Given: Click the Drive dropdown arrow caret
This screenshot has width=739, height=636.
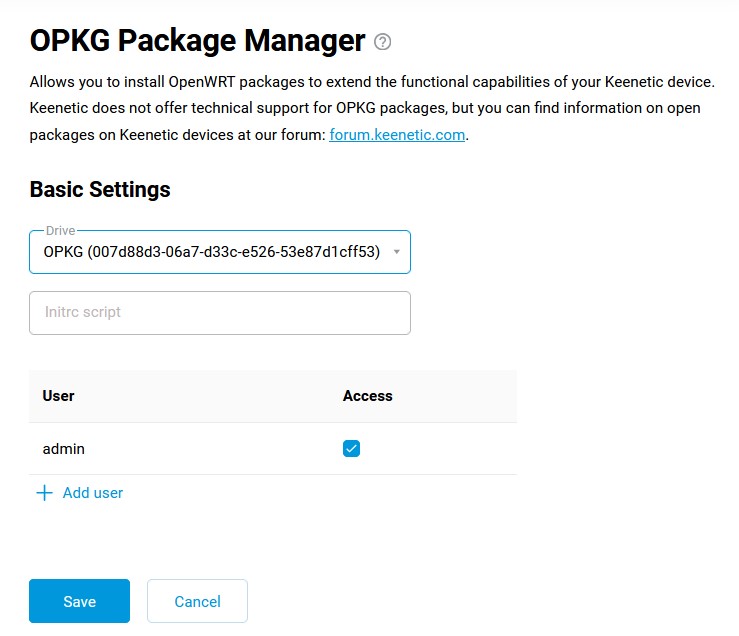Looking at the screenshot, I should (397, 252).
